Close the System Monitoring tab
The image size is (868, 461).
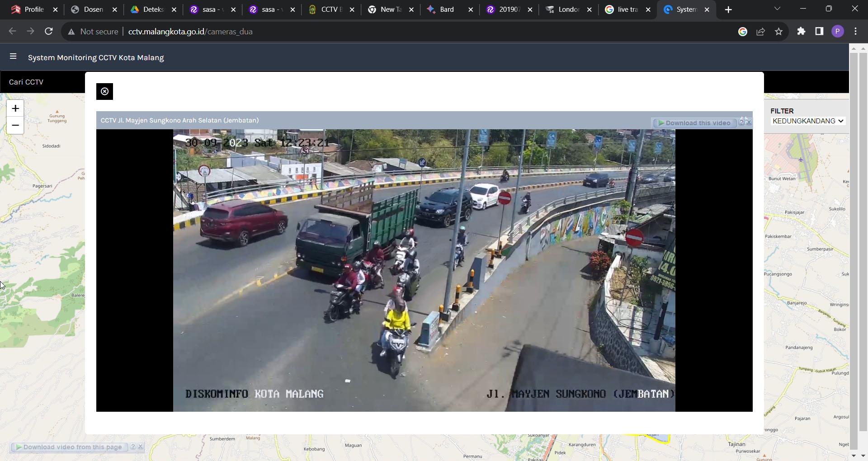point(707,9)
